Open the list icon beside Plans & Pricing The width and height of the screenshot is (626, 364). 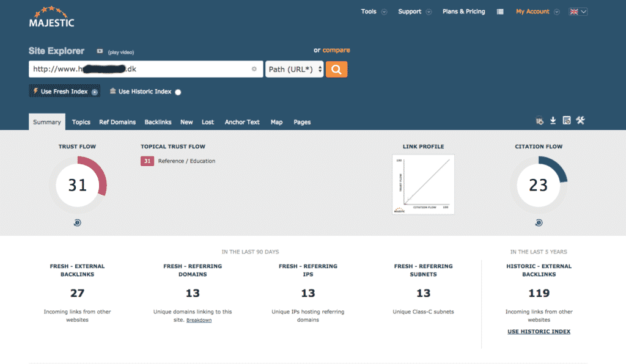(500, 12)
